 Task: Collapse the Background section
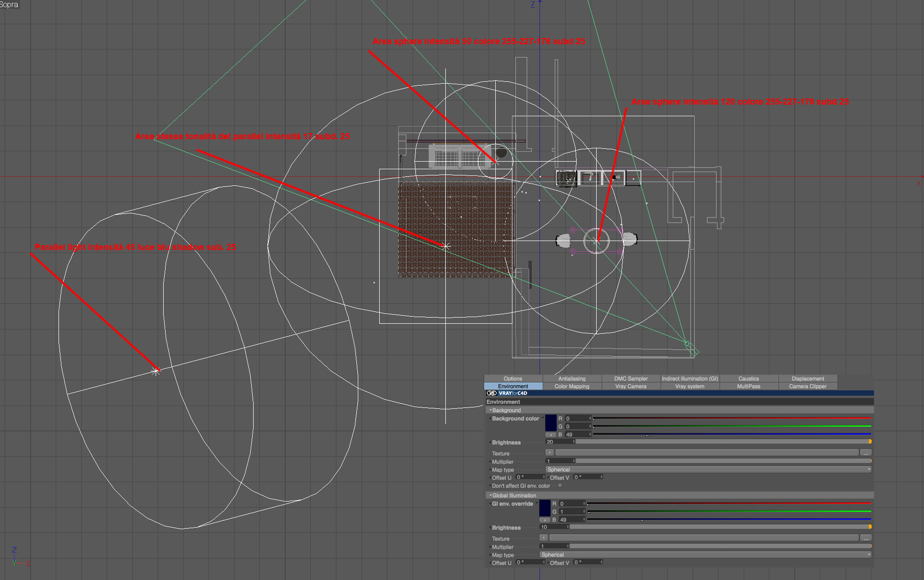491,410
